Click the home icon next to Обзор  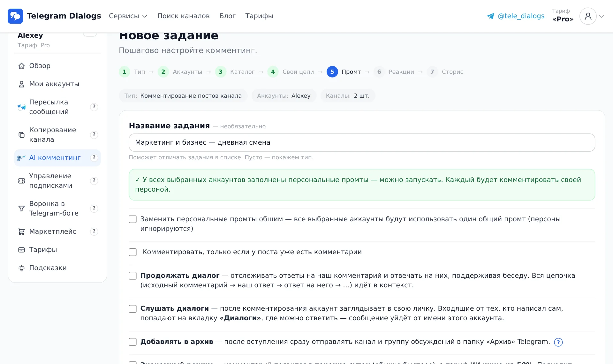point(21,66)
